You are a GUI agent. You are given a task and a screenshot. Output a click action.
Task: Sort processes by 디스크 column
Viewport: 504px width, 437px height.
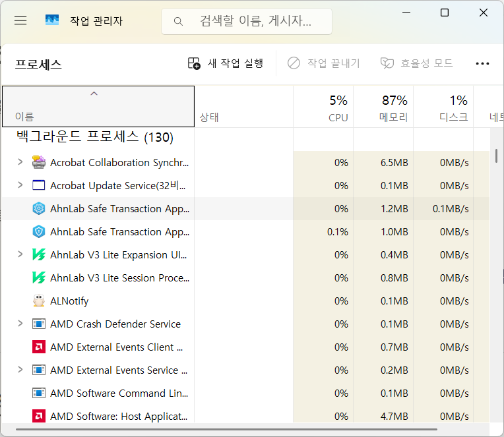pos(443,106)
